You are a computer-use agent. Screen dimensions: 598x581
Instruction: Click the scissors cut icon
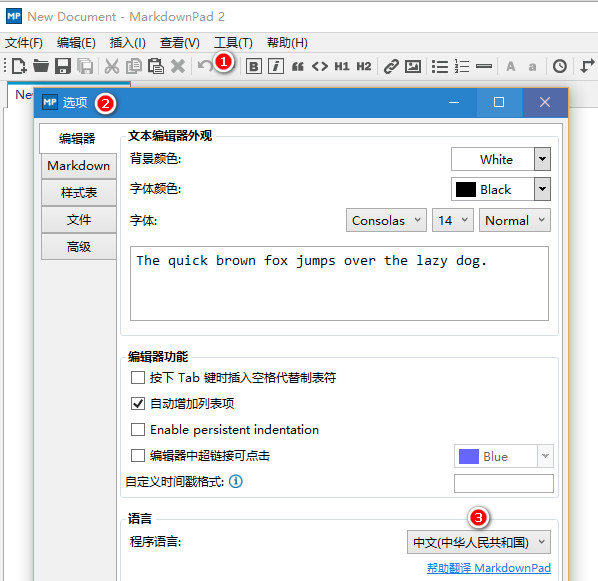pyautogui.click(x=112, y=66)
